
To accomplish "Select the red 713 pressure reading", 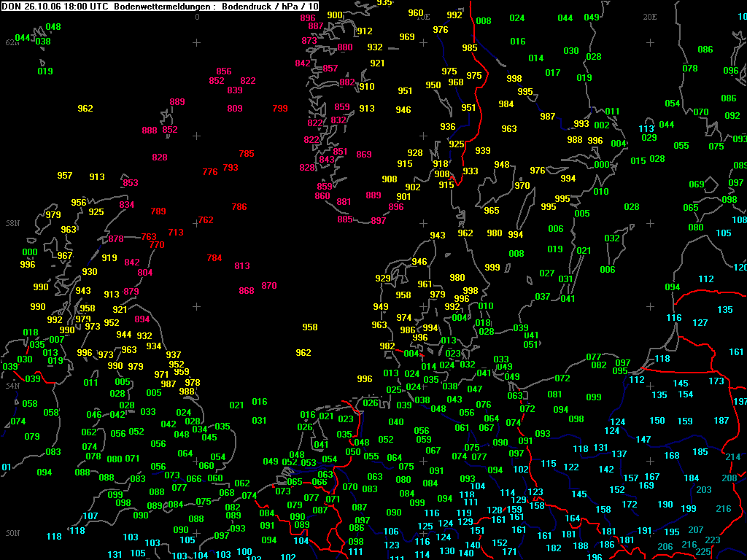I will tap(176, 233).
